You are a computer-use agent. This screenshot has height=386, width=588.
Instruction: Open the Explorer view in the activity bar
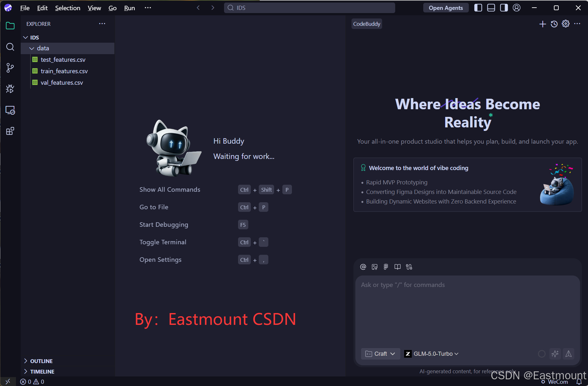tap(10, 26)
